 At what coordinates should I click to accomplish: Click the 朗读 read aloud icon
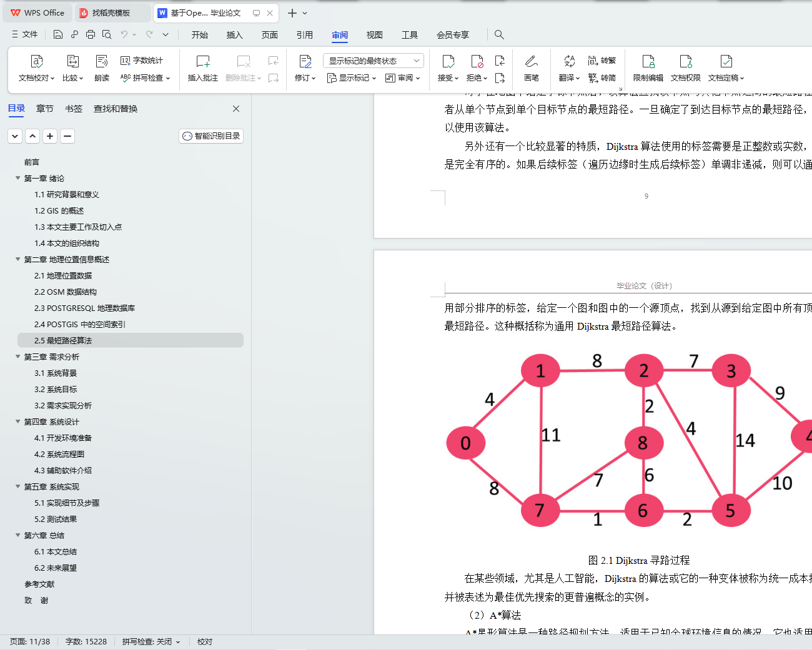point(102,61)
